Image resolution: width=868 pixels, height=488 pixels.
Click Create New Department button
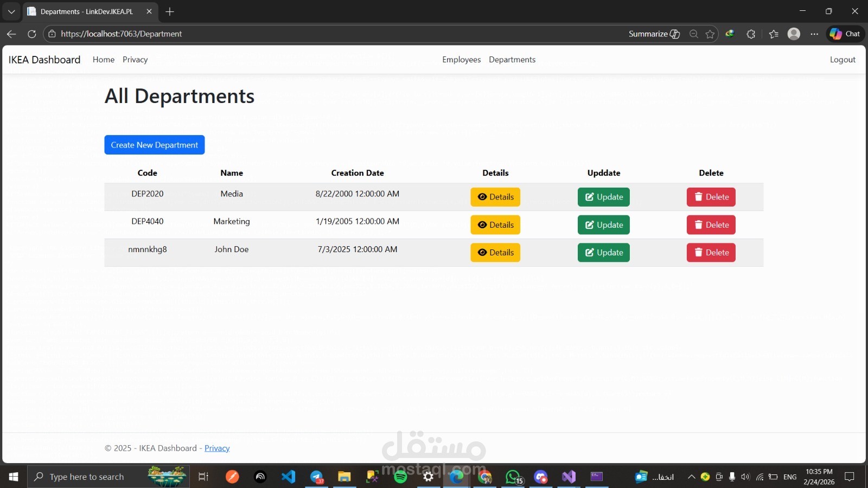pos(155,145)
